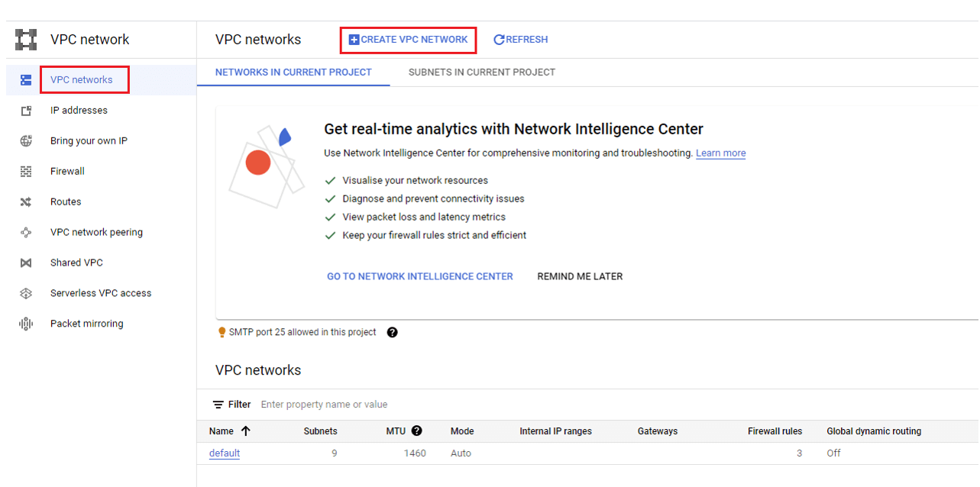Switch to Subnets in current project tab

click(482, 73)
